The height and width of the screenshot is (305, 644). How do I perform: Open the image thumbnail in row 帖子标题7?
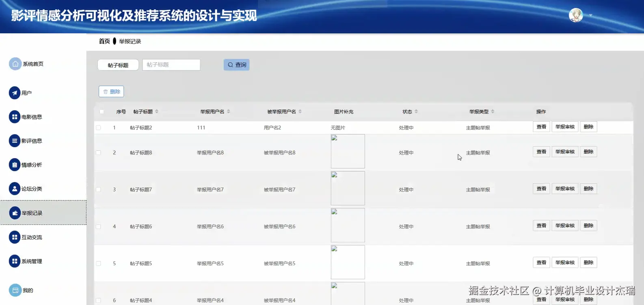348,188
